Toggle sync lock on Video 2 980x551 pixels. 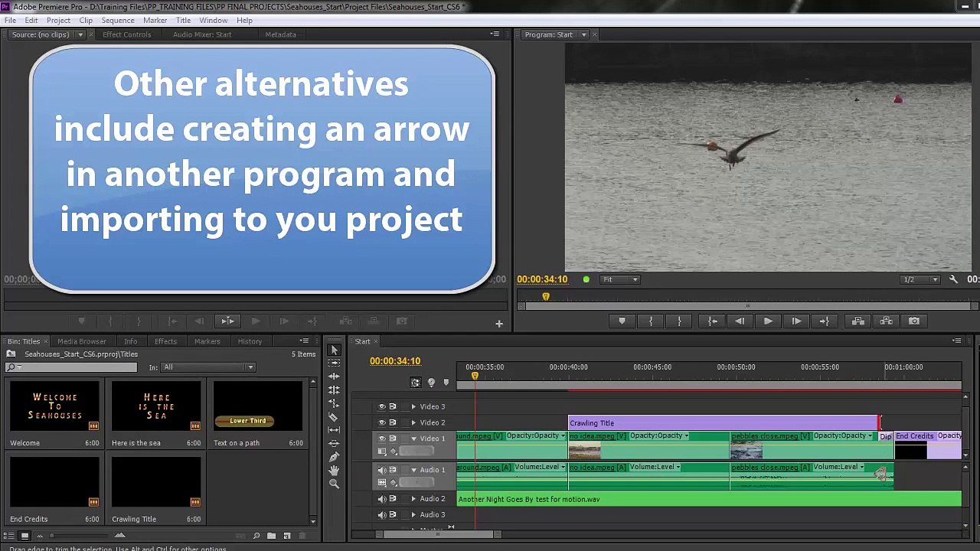pos(393,422)
